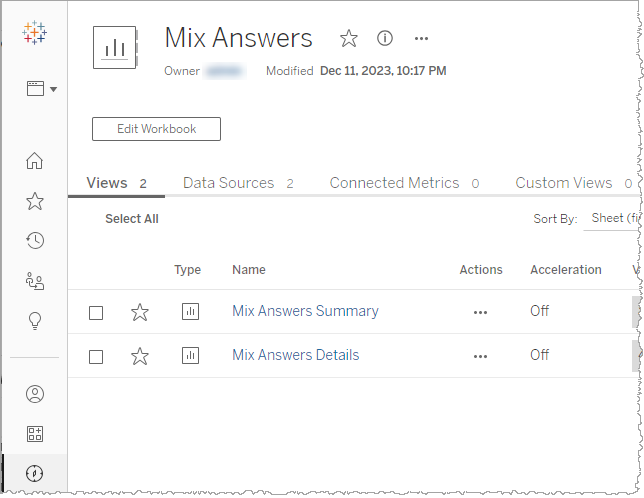Open actions menu for Mix Answers Summary
The width and height of the screenshot is (644, 498).
point(480,312)
